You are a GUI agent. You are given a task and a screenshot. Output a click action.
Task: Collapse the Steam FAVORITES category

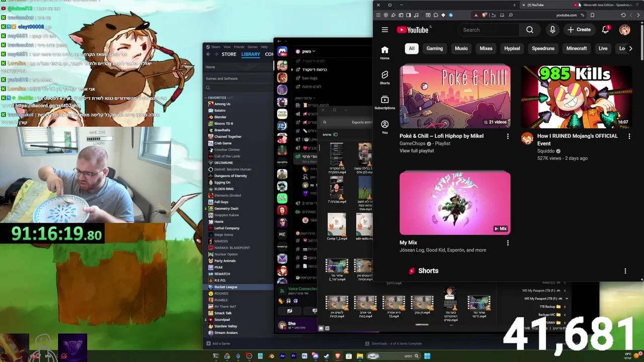[207, 98]
